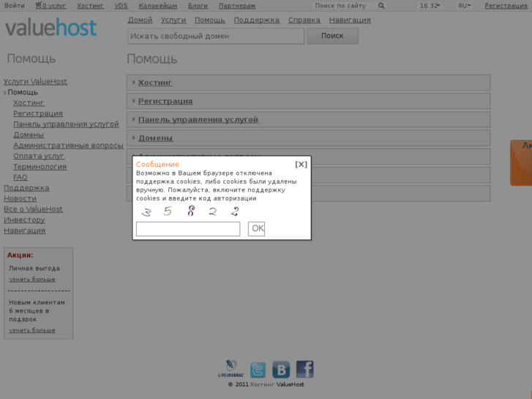Click the captcha digits image
The height and width of the screenshot is (399, 532).
tap(190, 212)
